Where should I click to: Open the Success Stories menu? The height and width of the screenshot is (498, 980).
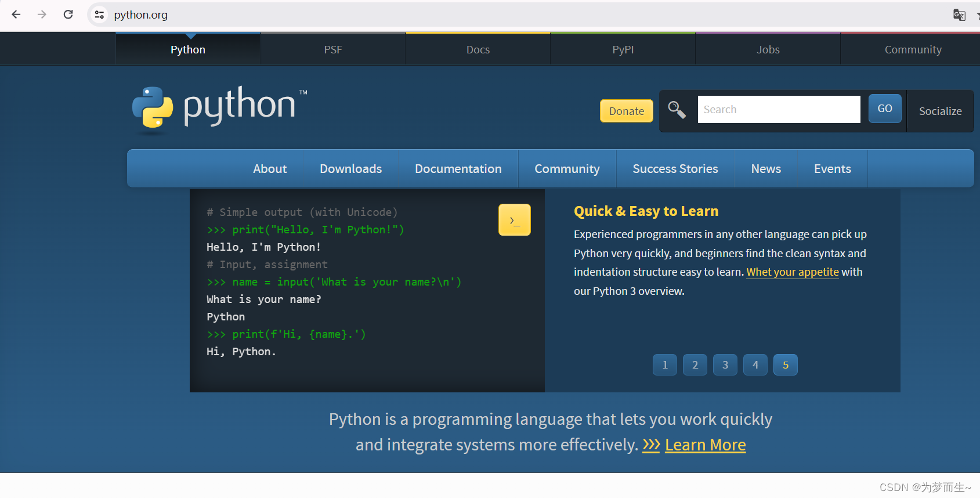tap(675, 169)
